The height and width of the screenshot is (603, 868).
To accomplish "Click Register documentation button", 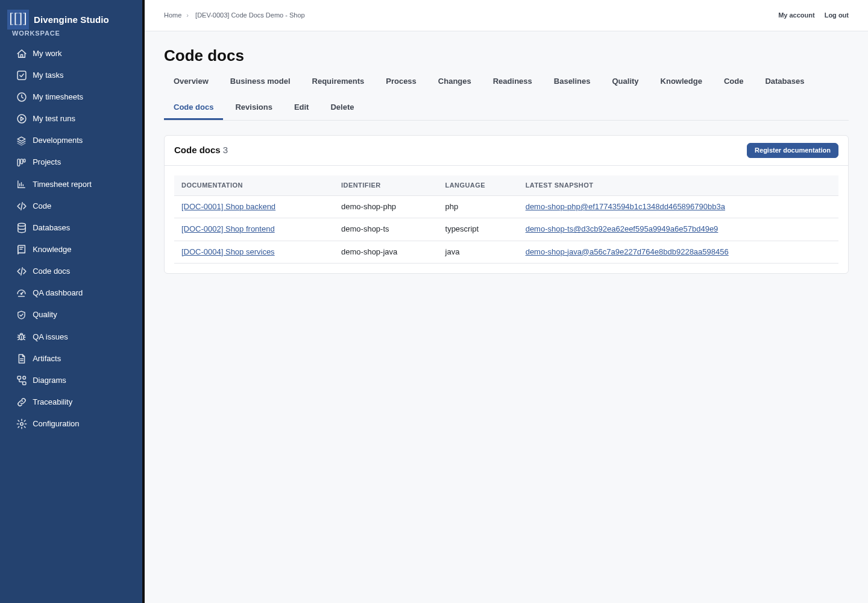I will click(x=793, y=151).
